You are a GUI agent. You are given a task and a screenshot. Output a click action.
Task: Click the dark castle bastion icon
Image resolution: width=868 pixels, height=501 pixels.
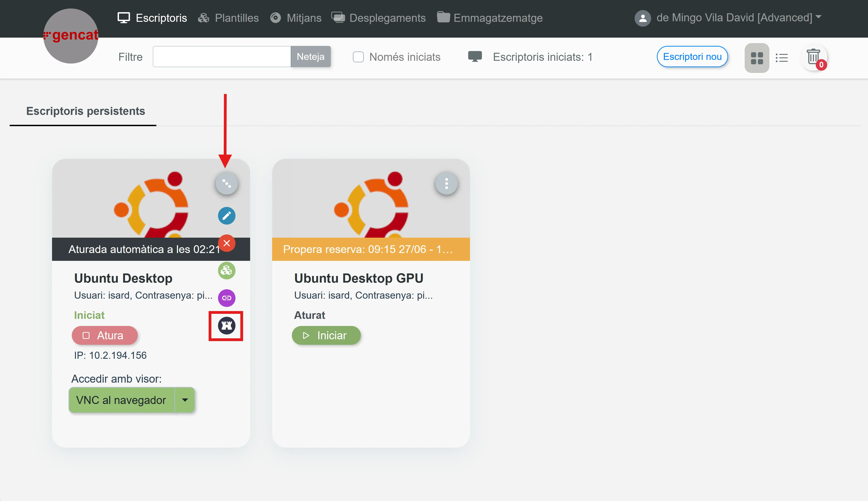pyautogui.click(x=227, y=326)
